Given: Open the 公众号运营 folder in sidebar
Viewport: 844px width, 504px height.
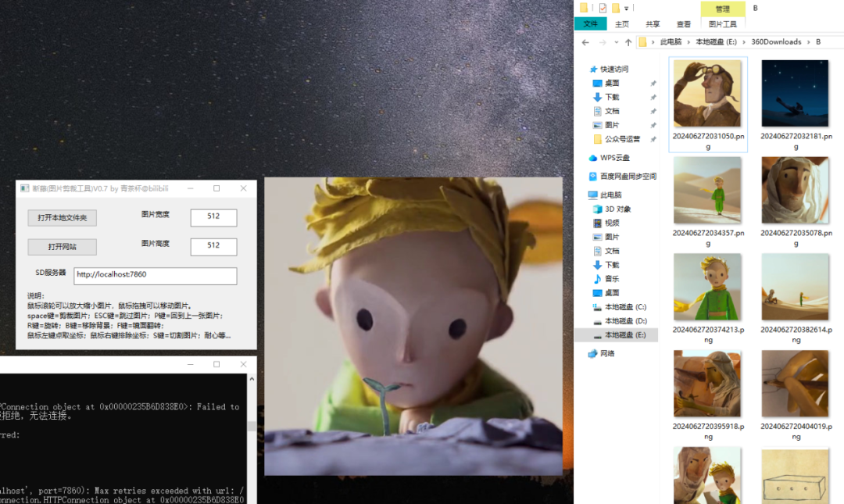Looking at the screenshot, I should [622, 139].
